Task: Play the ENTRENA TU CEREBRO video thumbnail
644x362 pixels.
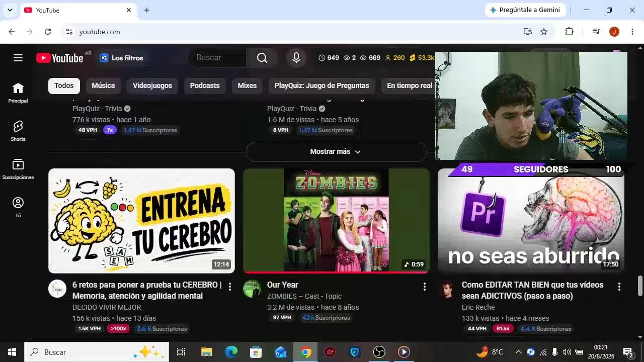Action: [x=141, y=221]
